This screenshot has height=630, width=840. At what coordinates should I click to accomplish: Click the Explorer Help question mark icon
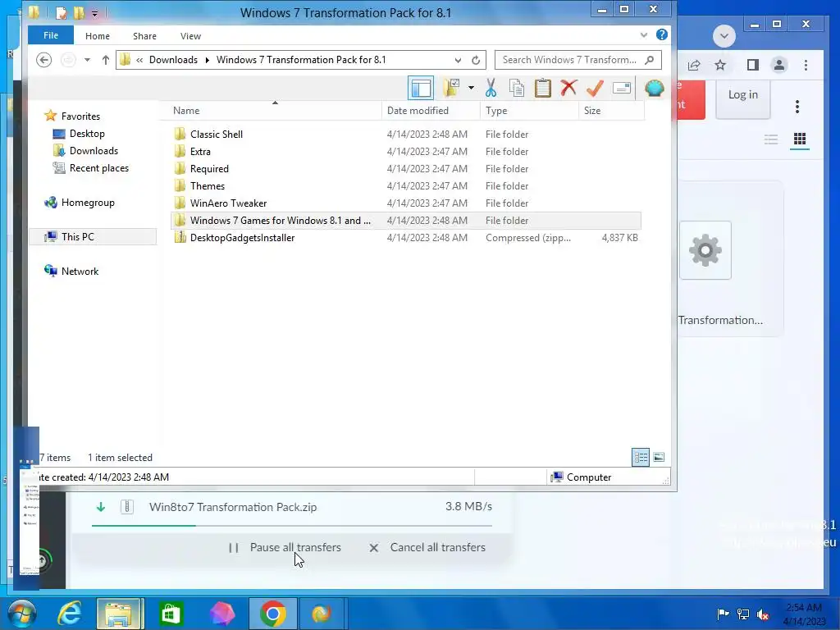click(662, 34)
